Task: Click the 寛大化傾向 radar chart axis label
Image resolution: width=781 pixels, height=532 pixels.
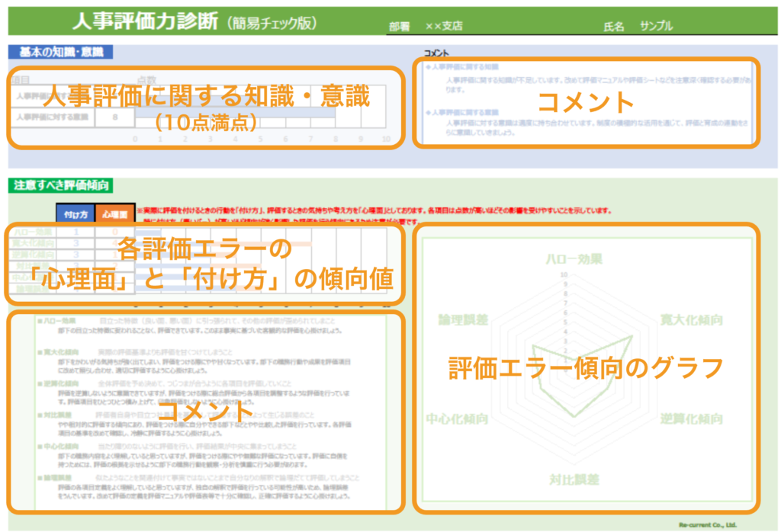Action: (x=692, y=319)
